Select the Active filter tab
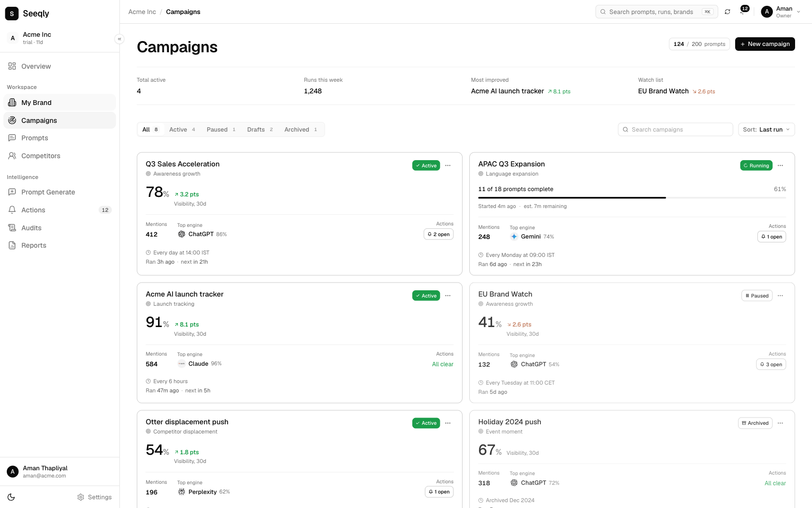This screenshot has width=812, height=508. point(182,130)
